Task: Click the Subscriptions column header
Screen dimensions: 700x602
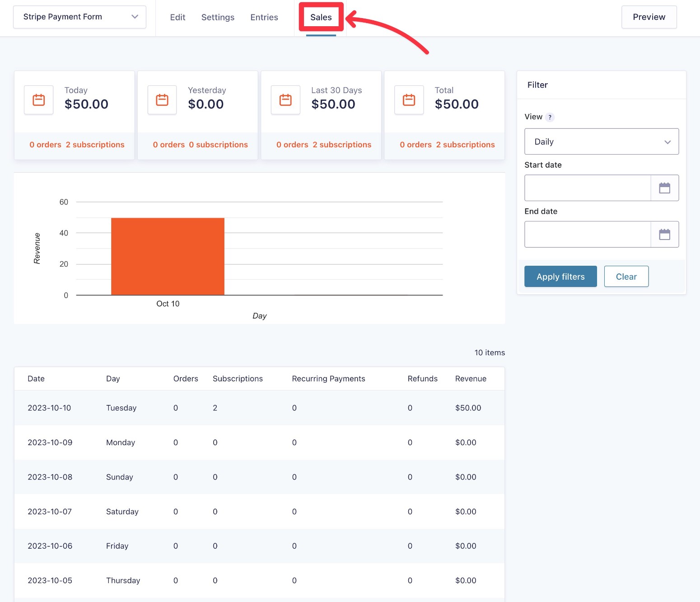Action: click(x=238, y=379)
